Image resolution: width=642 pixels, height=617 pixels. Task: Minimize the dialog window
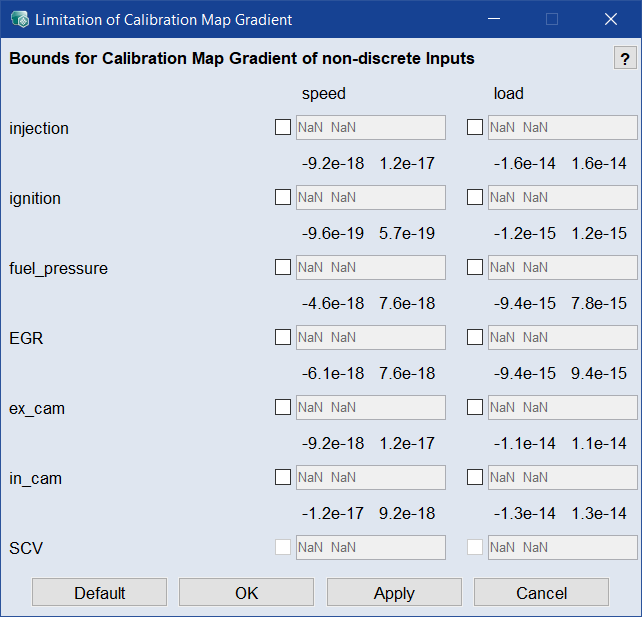(494, 19)
